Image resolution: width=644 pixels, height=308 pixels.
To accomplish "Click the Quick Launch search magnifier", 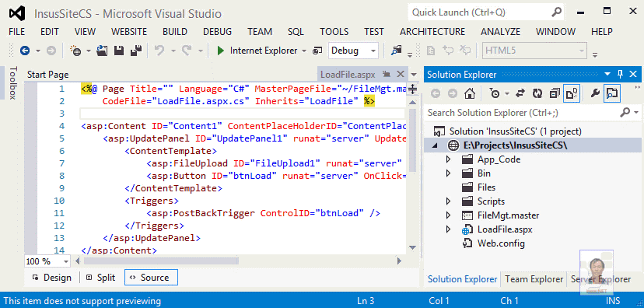I will tap(556, 12).
